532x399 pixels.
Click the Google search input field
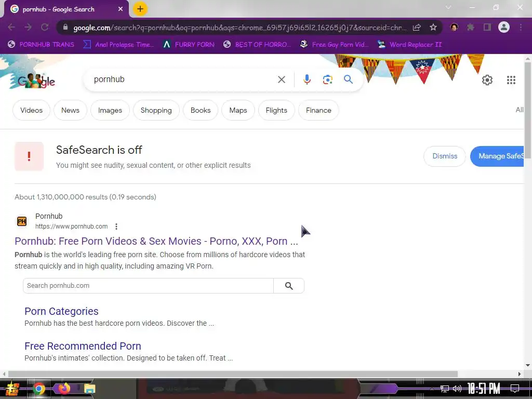[x=183, y=79]
